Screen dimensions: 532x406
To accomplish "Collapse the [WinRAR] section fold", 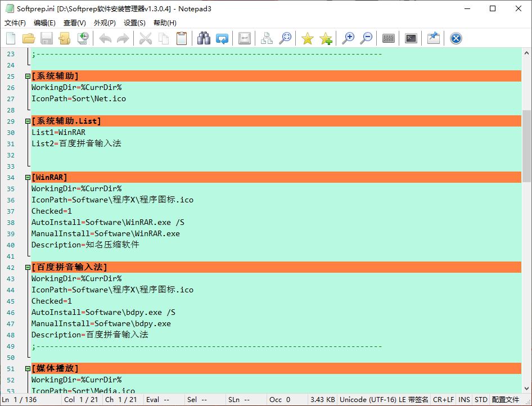I will coord(28,178).
